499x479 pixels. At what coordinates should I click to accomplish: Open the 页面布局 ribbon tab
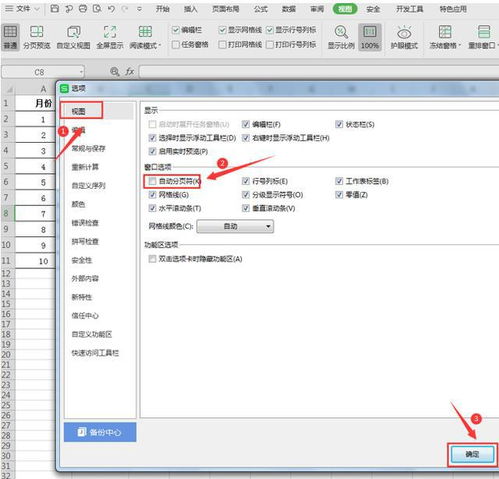[x=226, y=9]
